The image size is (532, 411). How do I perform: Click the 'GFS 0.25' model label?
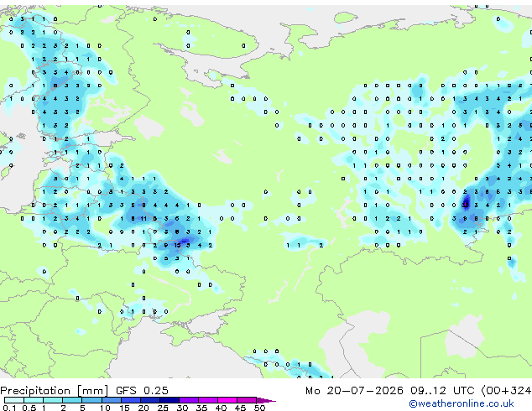142,391
